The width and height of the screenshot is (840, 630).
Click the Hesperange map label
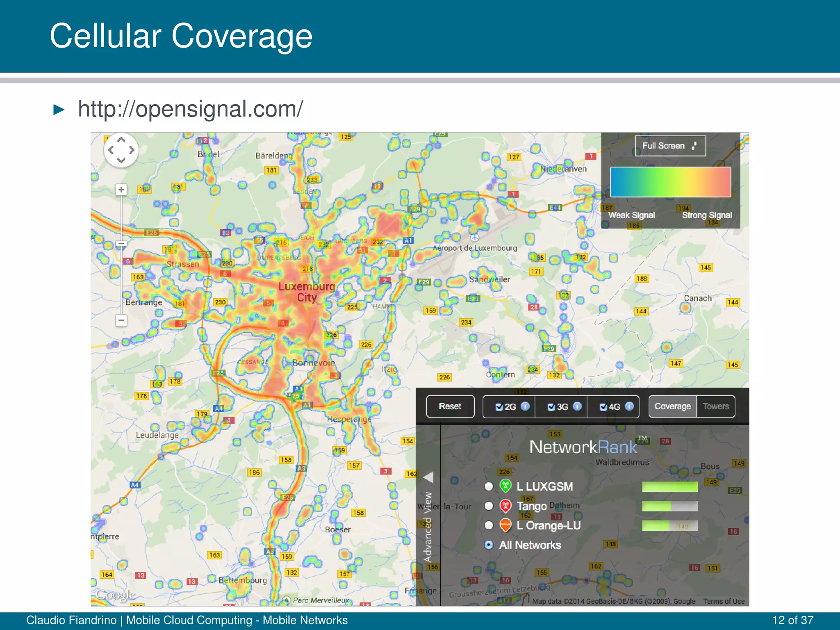point(349,419)
